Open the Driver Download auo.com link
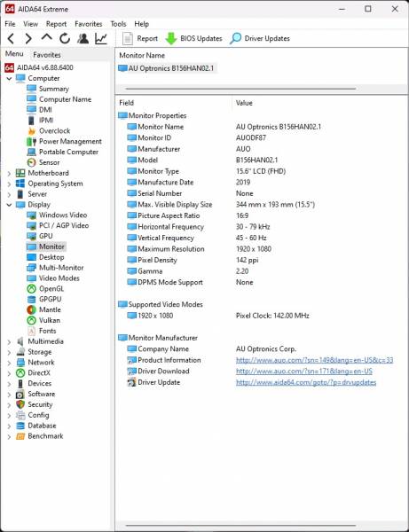The width and height of the screenshot is (409, 532). tap(304, 372)
